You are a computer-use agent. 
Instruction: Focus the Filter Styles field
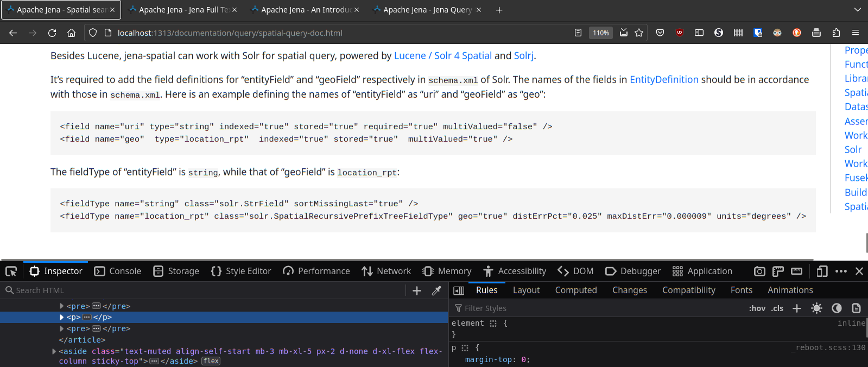pyautogui.click(x=597, y=308)
